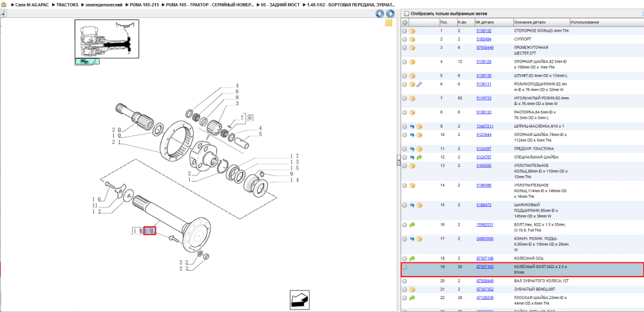Viewport: 644px width, 312px height.
Task: Click box icon for part 5136132
Action: click(412, 31)
